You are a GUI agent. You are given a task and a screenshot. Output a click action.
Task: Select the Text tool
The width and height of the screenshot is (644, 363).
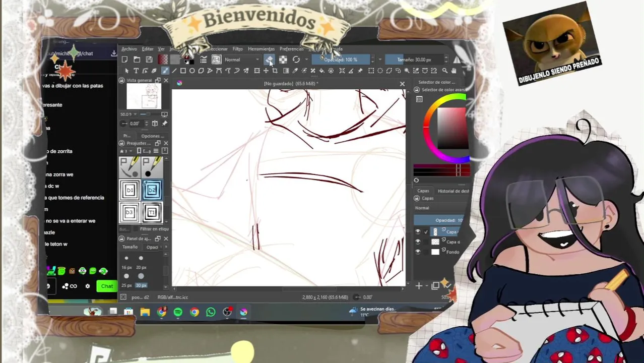point(136,71)
